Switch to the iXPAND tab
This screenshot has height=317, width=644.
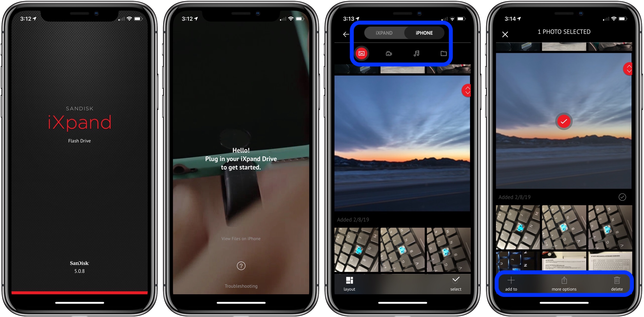pos(383,33)
